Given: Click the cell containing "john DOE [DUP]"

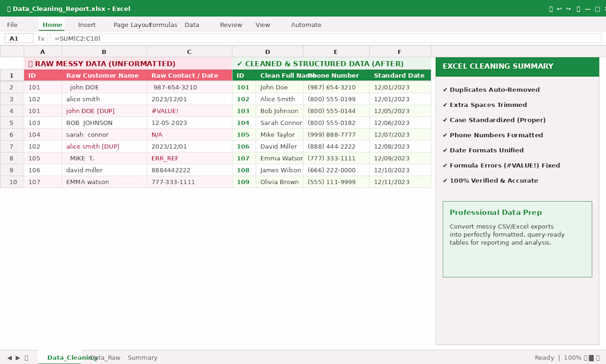Looking at the screenshot, I should click(x=104, y=111).
